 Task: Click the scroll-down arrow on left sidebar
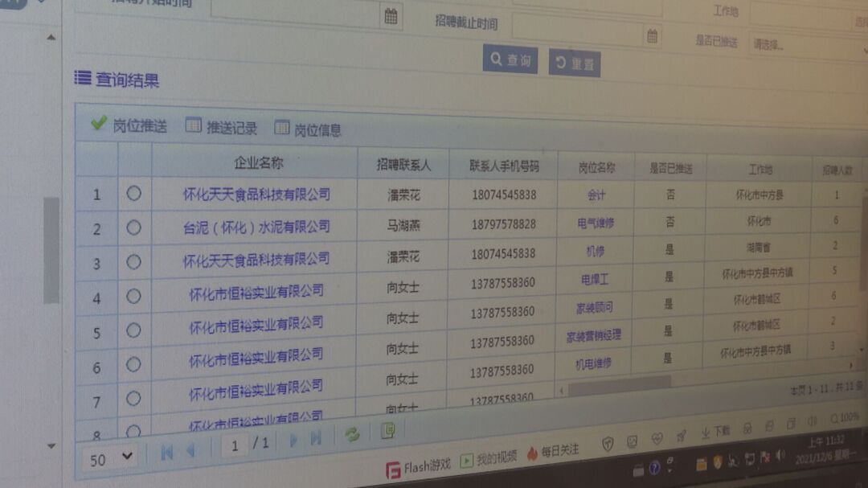(51, 446)
